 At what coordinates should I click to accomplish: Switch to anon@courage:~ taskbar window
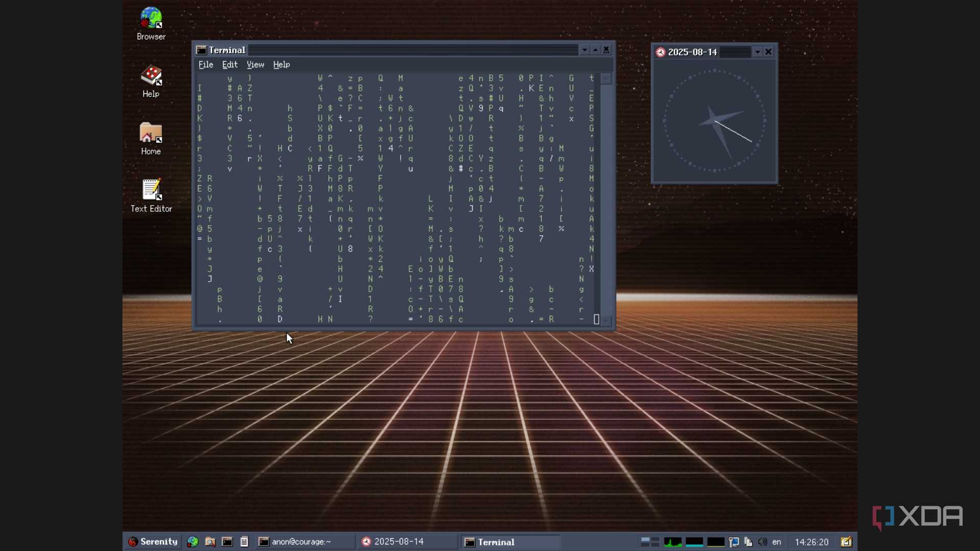click(305, 542)
